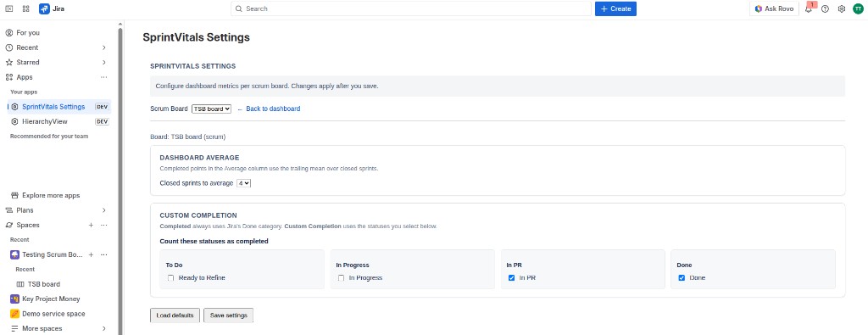Open the Scrum Board TSB board dropdown

211,109
